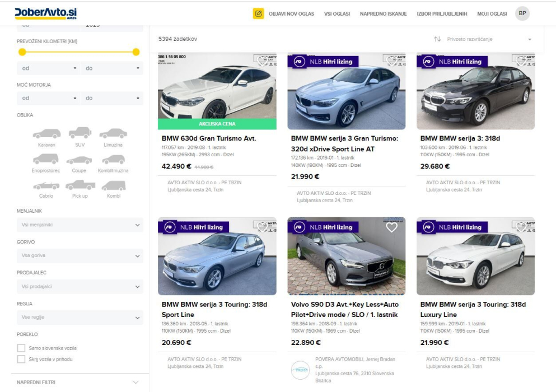
Task: Enable Samo slovenska vozila checkbox
Action: 21,348
